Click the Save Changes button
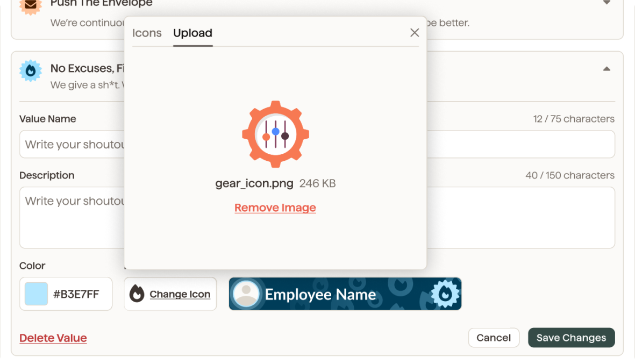 572,338
